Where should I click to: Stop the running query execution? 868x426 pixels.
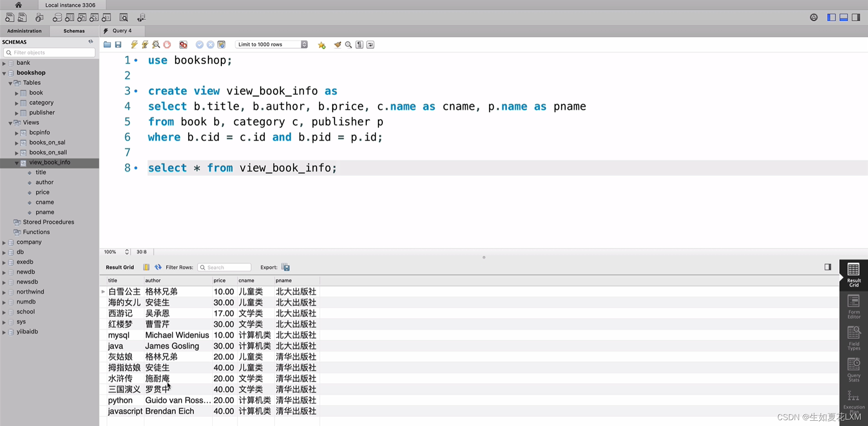[x=167, y=45]
